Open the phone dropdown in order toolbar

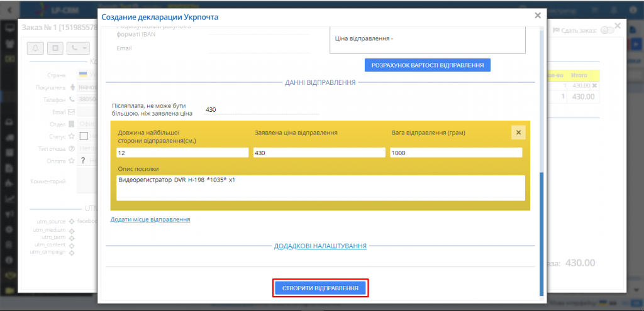78,48
